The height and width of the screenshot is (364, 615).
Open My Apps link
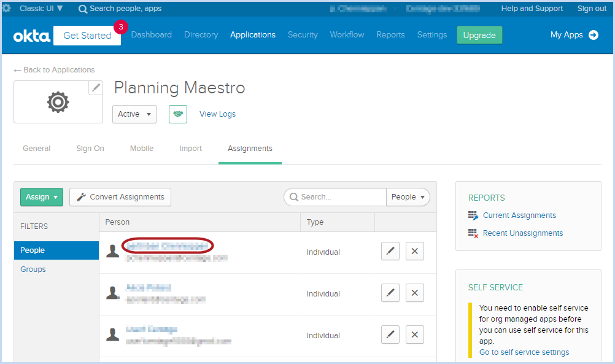click(567, 34)
